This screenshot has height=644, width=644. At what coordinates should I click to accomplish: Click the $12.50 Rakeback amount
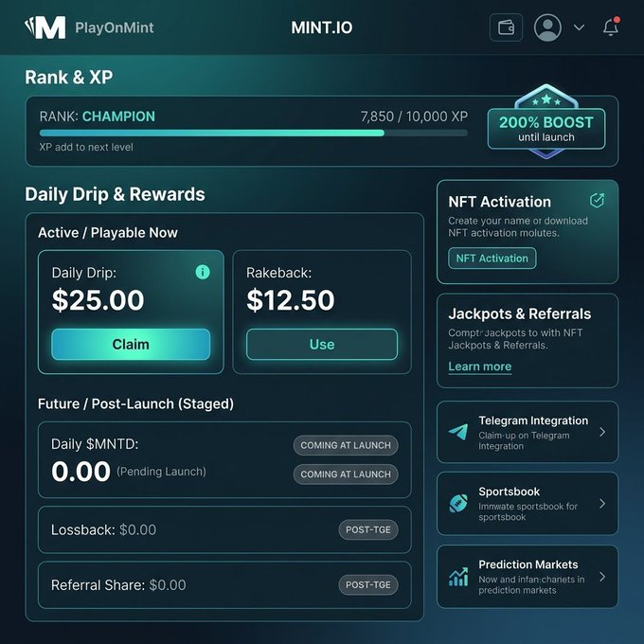291,300
